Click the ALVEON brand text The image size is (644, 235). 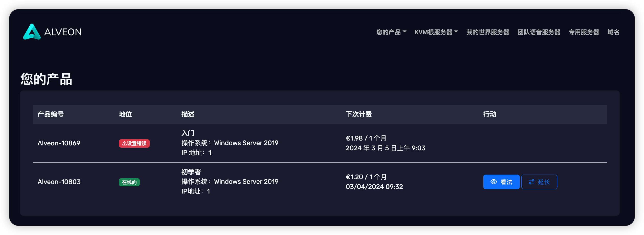[63, 32]
